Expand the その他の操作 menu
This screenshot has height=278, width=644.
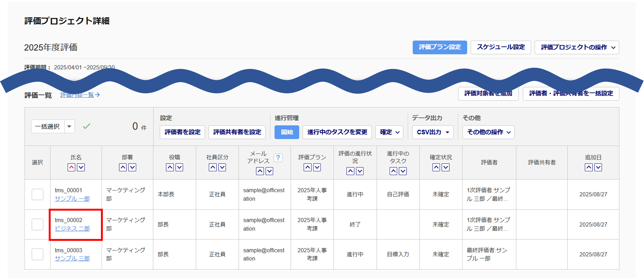pyautogui.click(x=488, y=132)
